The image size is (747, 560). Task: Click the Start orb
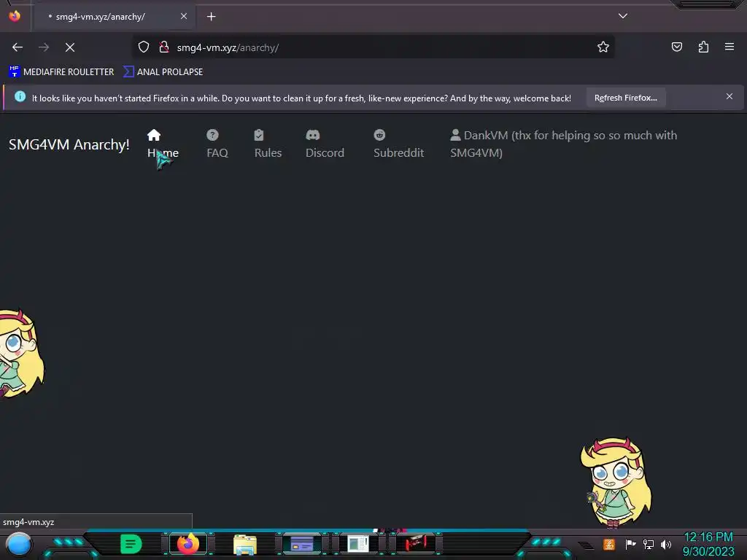tap(19, 544)
